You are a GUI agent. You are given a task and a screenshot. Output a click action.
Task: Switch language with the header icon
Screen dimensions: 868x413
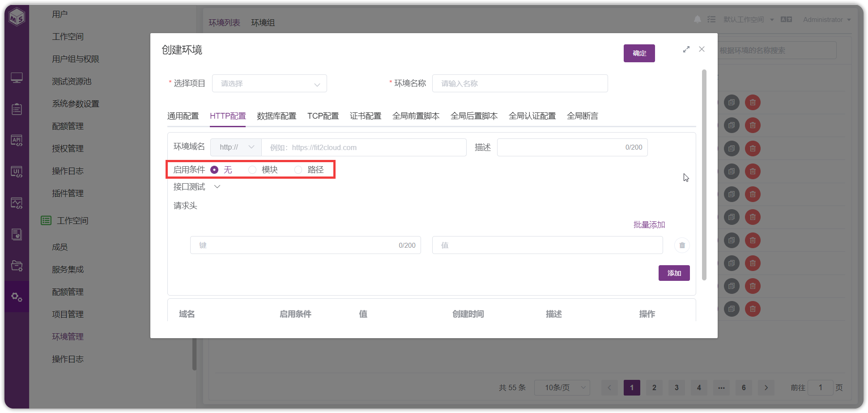[x=786, y=19]
